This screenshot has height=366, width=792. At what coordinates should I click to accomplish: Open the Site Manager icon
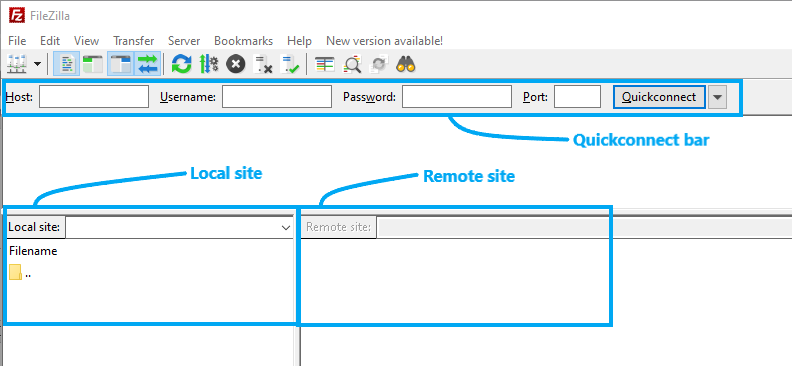(x=17, y=64)
